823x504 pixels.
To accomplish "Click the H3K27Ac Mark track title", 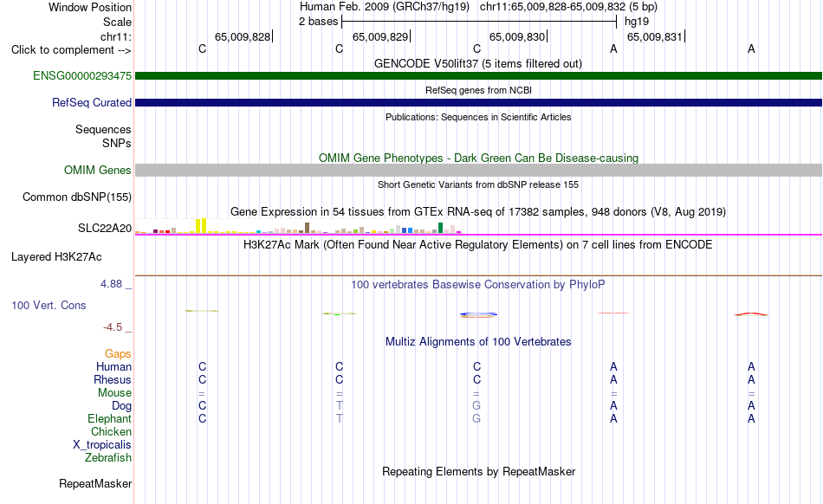I will [478, 244].
